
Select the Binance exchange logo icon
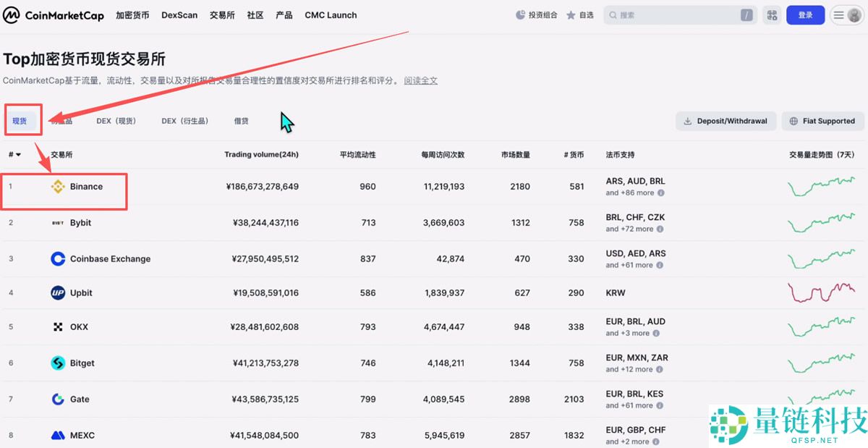[x=59, y=187]
